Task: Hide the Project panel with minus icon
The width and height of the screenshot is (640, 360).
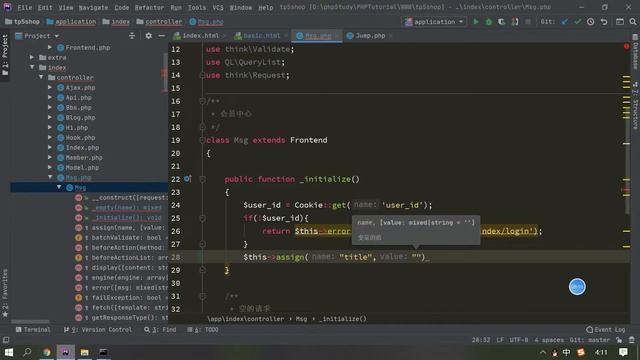Action: coord(162,36)
